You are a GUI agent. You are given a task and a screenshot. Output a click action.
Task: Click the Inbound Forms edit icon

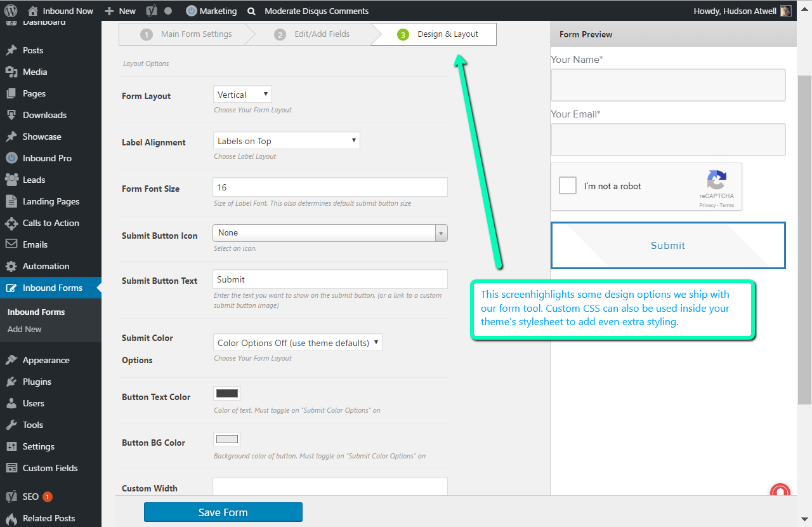pos(11,288)
